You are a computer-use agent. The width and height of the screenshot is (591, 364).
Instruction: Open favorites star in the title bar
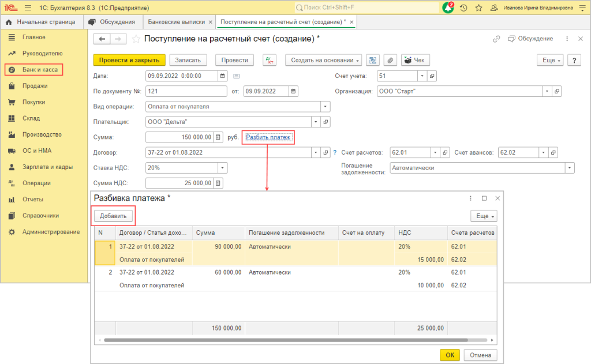tap(478, 7)
